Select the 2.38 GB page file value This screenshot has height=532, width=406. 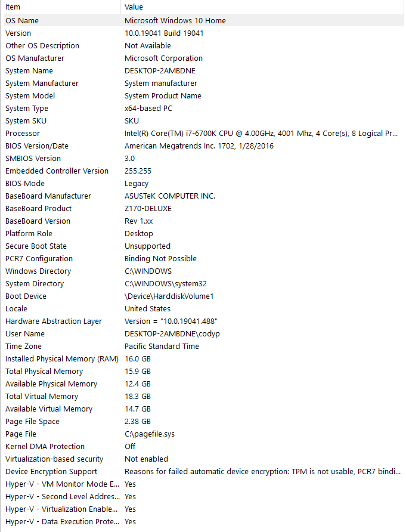coord(137,422)
